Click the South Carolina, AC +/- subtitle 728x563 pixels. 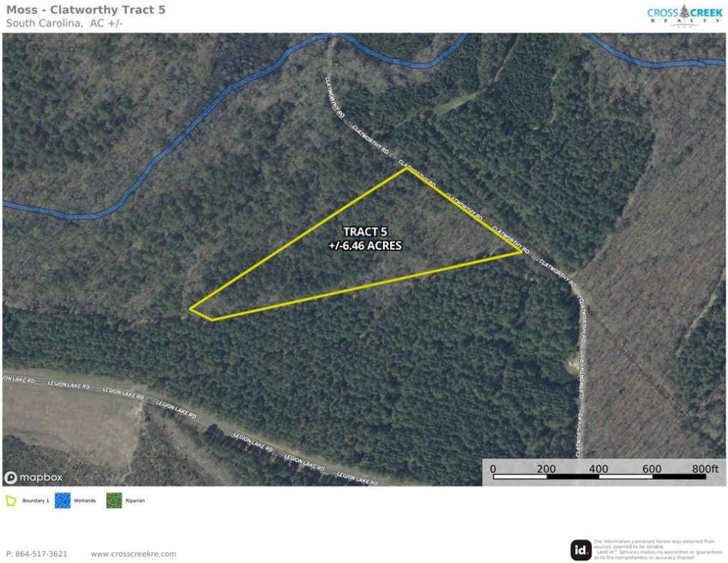65,23
